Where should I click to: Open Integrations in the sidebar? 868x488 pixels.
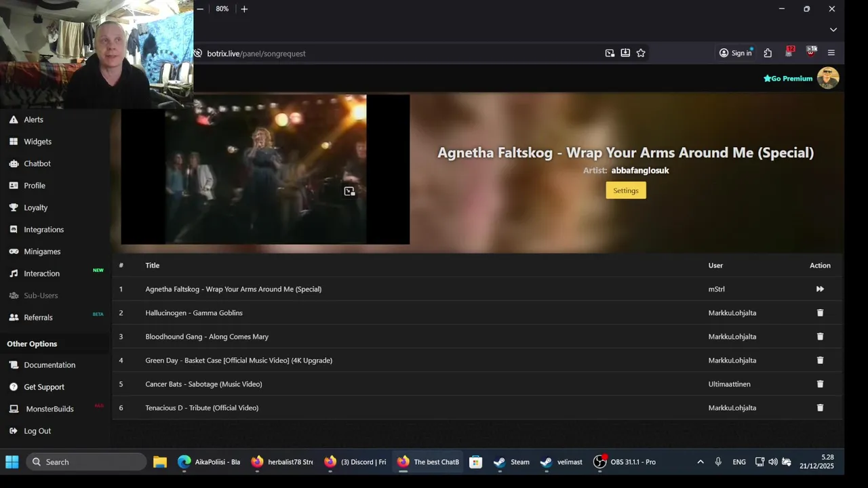coord(37,230)
